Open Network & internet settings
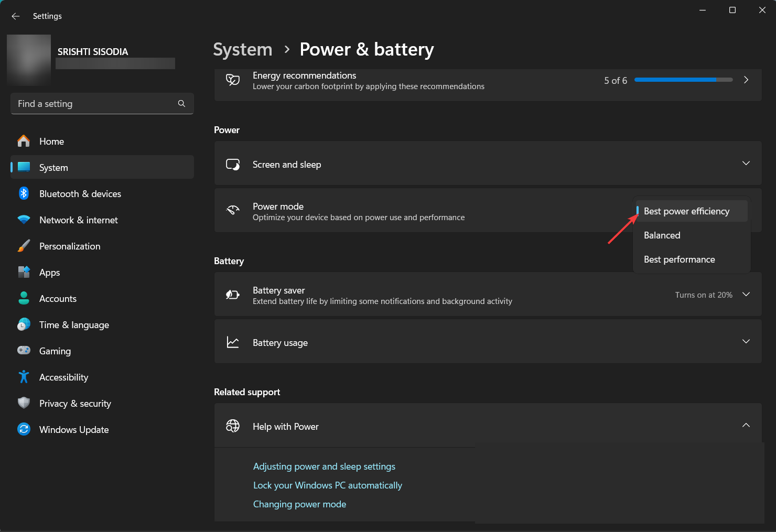776x532 pixels. [x=78, y=220]
